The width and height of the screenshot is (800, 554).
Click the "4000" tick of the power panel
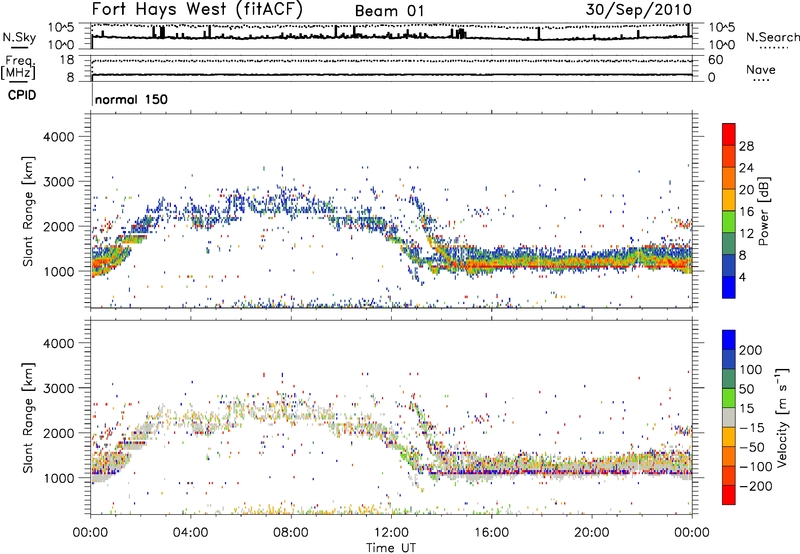click(58, 137)
